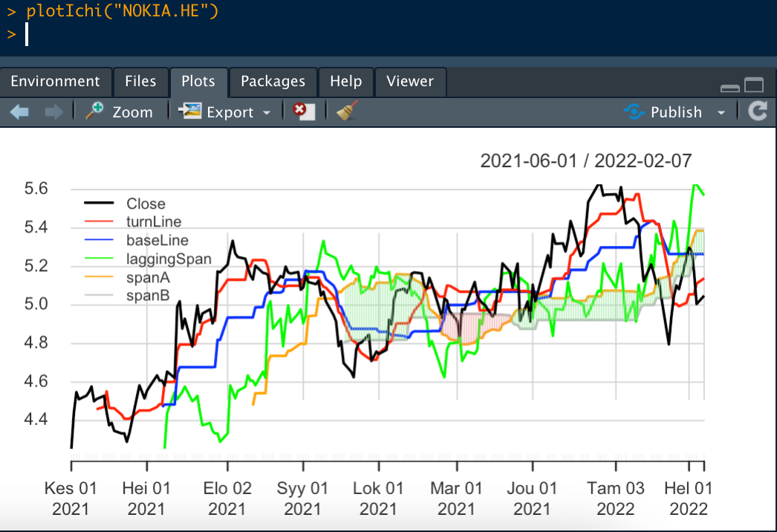Show the Help tab

tap(345, 81)
